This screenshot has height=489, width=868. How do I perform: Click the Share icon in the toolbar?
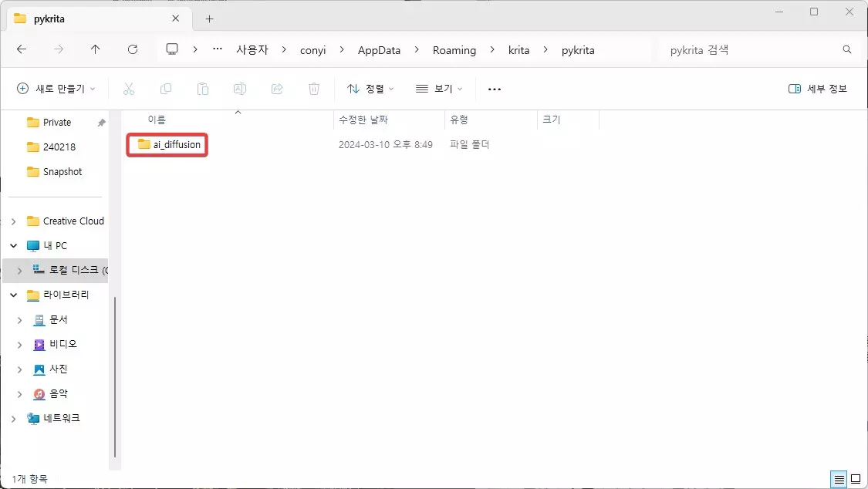pos(277,88)
